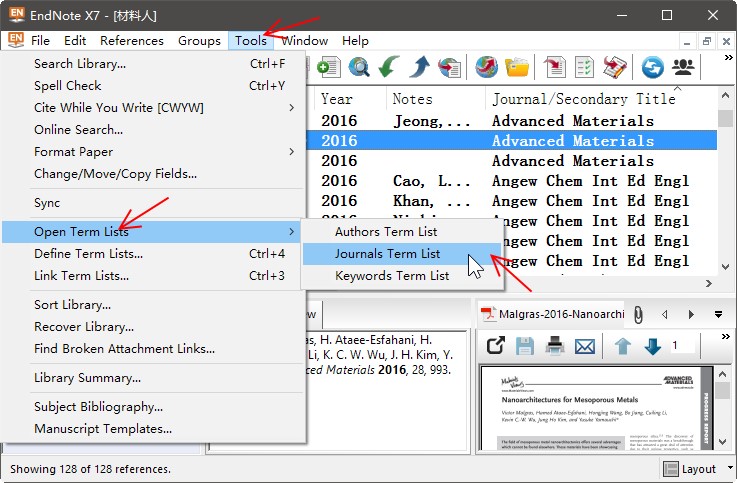
Task: Sort by the Notes column header
Action: tap(436, 99)
